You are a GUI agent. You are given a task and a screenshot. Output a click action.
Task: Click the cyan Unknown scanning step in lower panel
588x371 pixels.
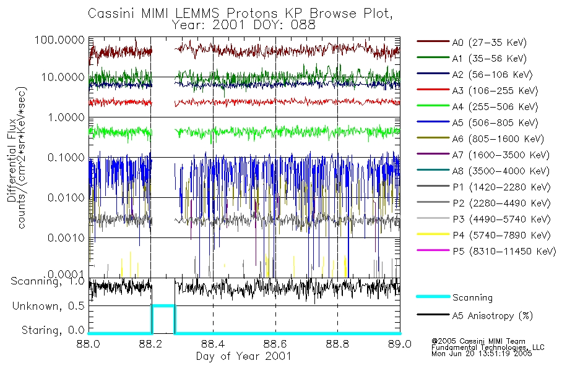[x=163, y=306]
